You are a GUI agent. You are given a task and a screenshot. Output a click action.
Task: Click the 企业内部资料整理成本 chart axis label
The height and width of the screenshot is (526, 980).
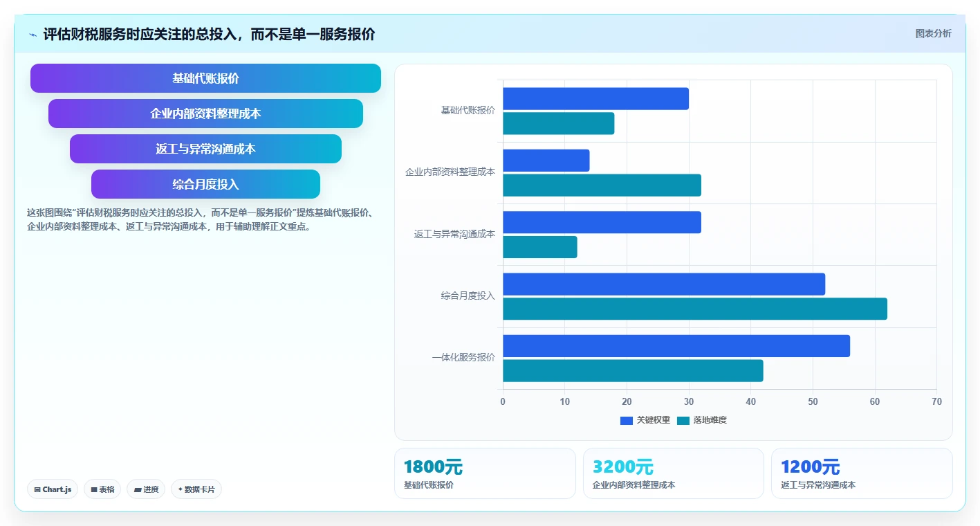point(450,172)
